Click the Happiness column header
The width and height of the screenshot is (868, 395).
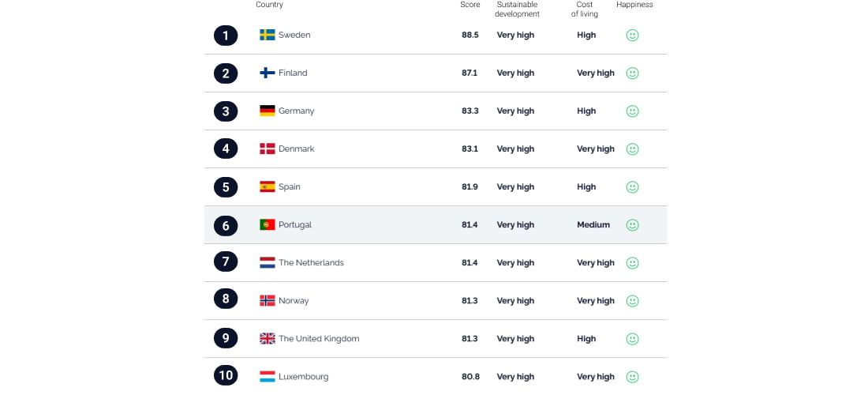click(x=634, y=5)
